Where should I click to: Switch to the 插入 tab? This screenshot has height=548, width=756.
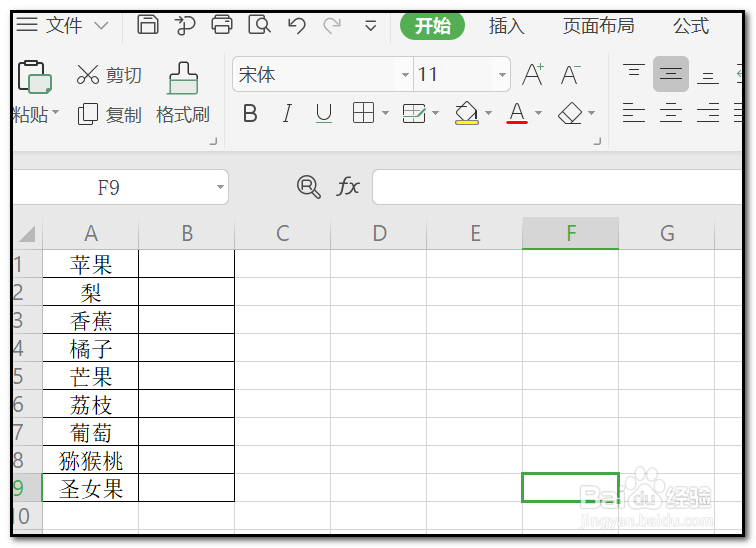[x=506, y=26]
